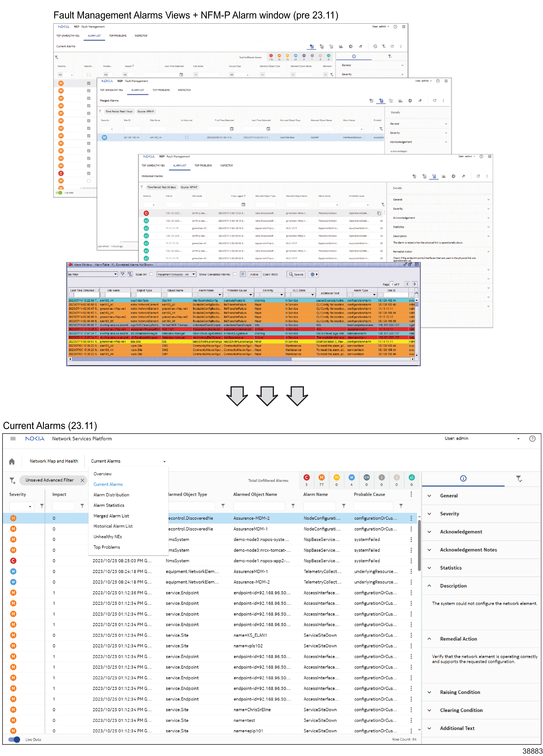The width and height of the screenshot is (543, 756).
Task: Click Network Map and Health breadcrumb link
Action: [x=54, y=461]
